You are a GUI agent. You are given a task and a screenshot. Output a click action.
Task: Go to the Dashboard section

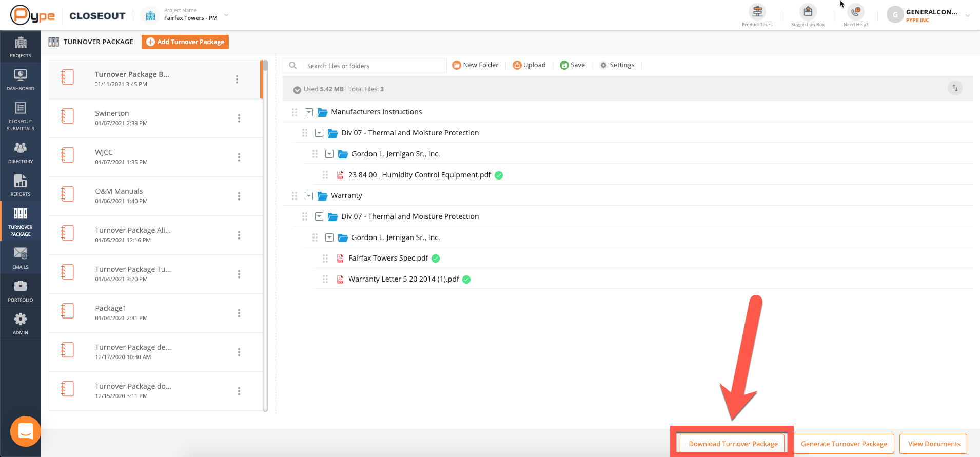coord(21,80)
